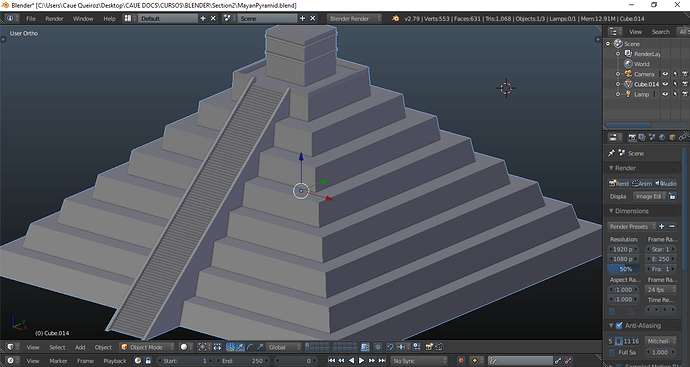690x367 pixels.
Task: Click the Start frame field
Action: pyautogui.click(x=184, y=360)
